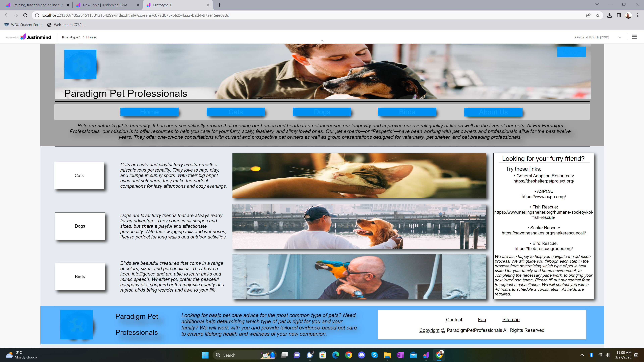Viewport: 644px width, 362px height.
Task: Open the Chrome three-dot menu
Action: tap(638, 15)
